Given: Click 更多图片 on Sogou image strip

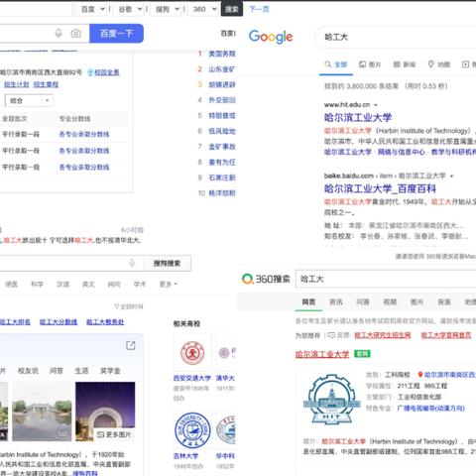Looking at the screenshot, I should [114, 434].
